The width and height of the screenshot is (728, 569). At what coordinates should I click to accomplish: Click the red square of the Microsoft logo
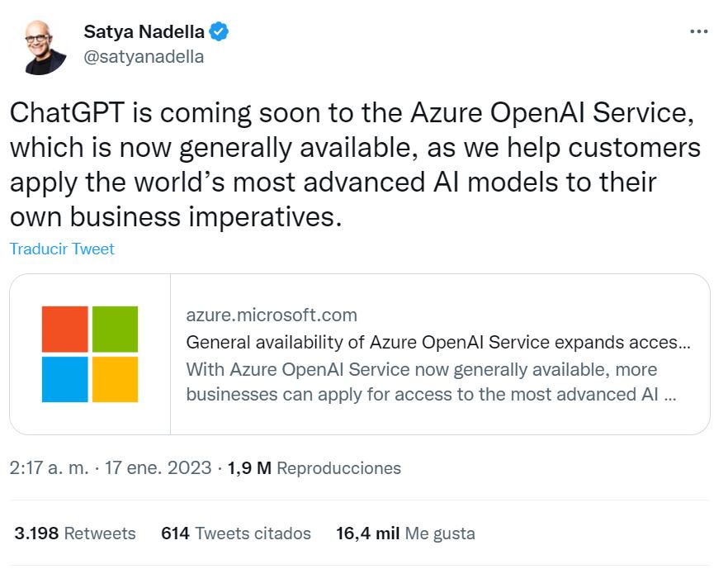click(x=65, y=330)
